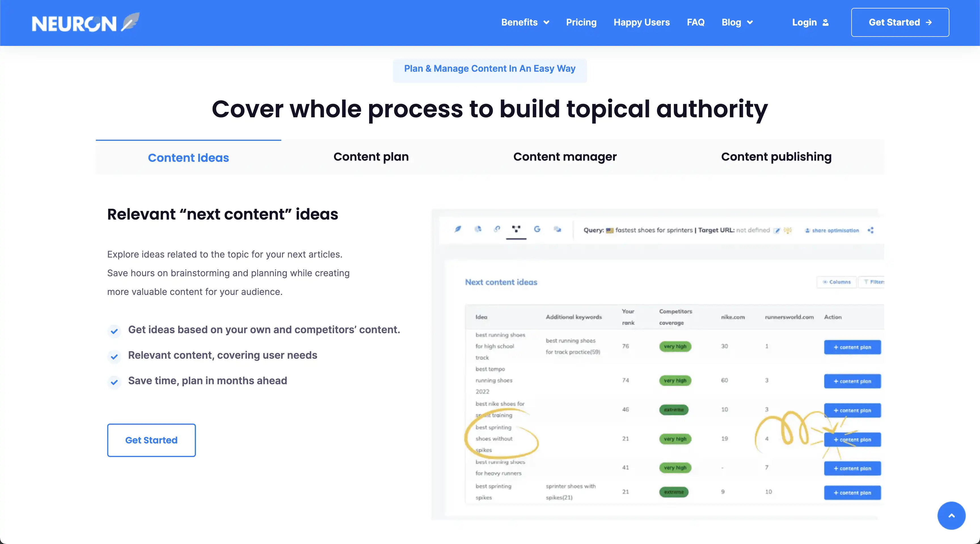Click Get Started button below the checklist
980x544 pixels.
click(151, 440)
